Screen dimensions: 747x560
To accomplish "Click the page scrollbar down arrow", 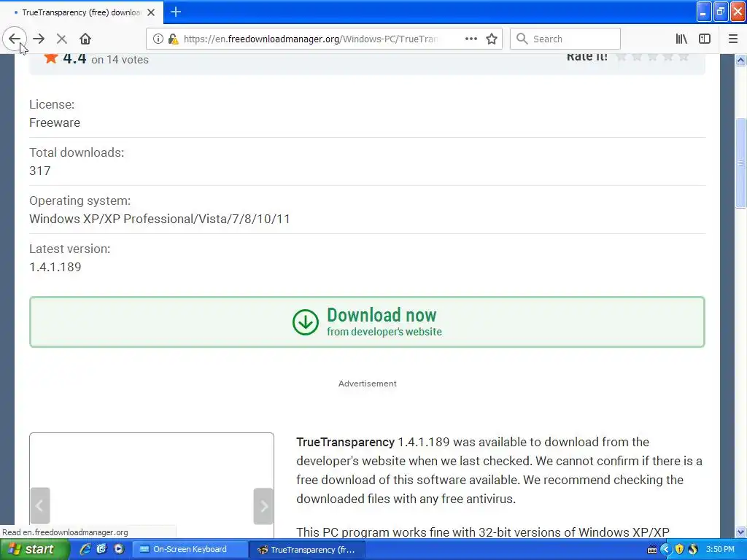I will [x=740, y=532].
